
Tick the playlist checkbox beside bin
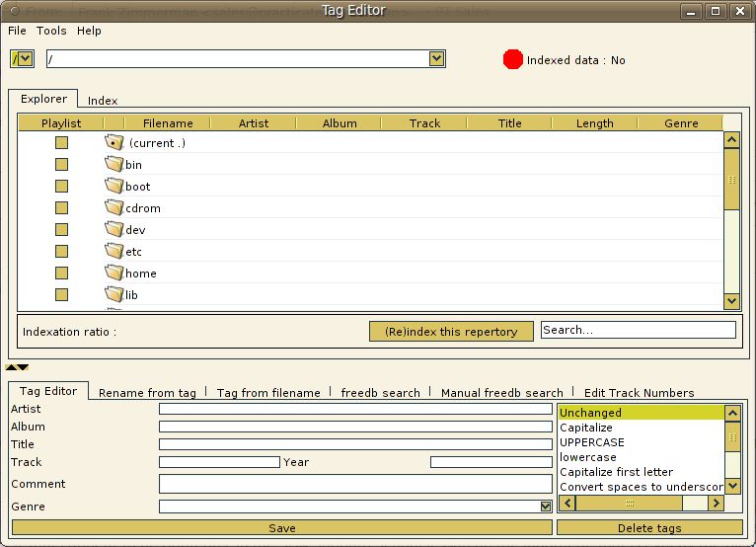tap(61, 165)
